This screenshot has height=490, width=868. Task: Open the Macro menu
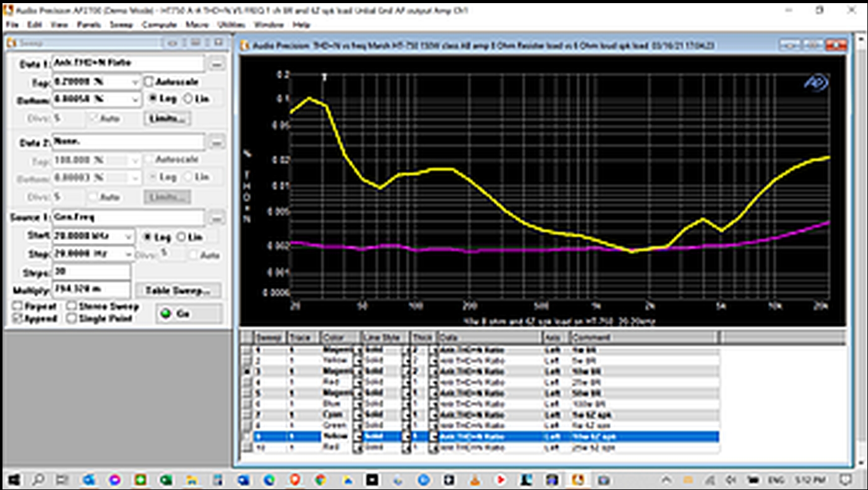(x=197, y=25)
